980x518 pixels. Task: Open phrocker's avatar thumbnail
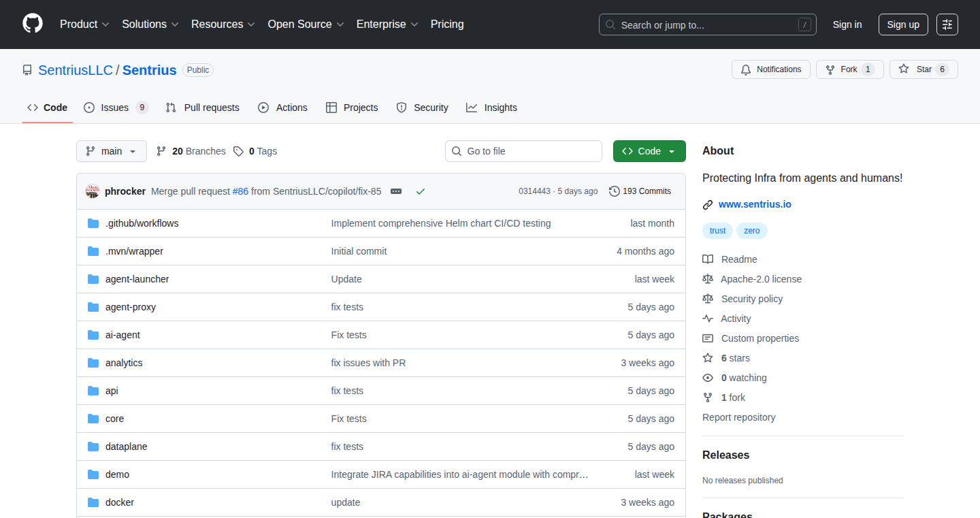coord(93,191)
